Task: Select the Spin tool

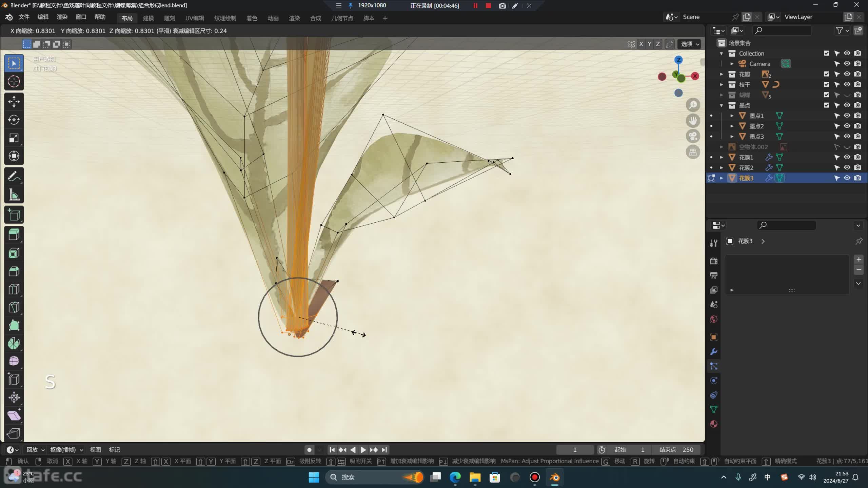Action: tap(14, 343)
